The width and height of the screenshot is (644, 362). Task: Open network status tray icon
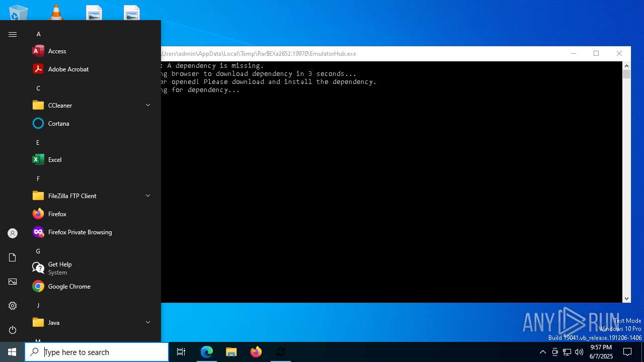(567, 352)
